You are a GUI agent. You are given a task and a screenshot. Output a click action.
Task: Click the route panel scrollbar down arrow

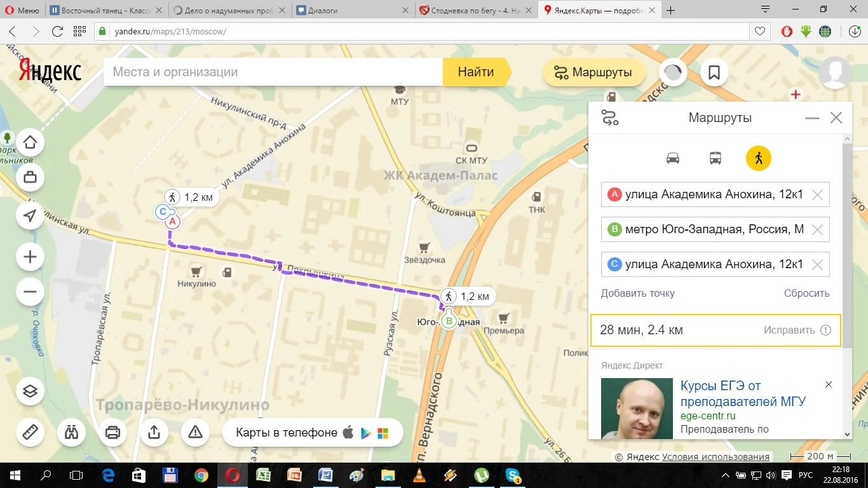pyautogui.click(x=847, y=434)
